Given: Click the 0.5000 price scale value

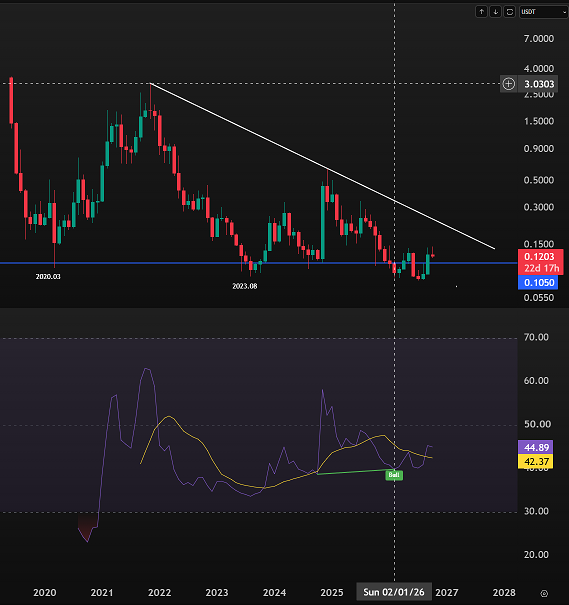Looking at the screenshot, I should pos(539,180).
